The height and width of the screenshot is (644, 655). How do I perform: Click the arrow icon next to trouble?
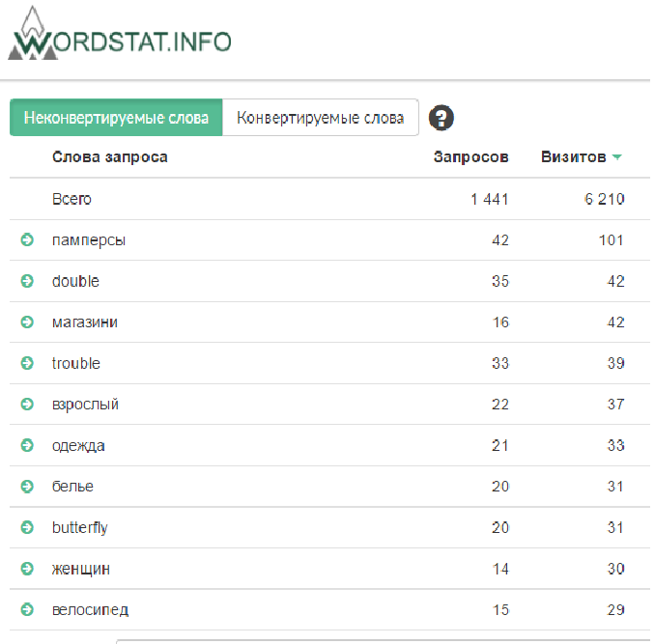[27, 363]
